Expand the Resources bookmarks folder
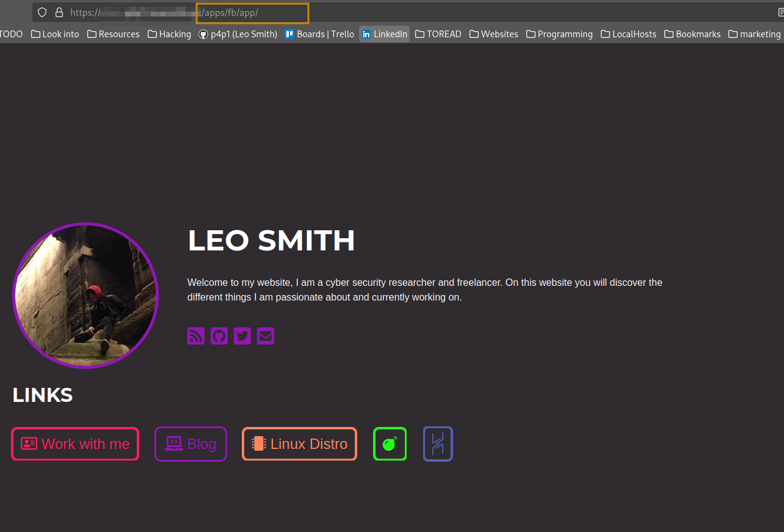The image size is (784, 532). pos(113,34)
